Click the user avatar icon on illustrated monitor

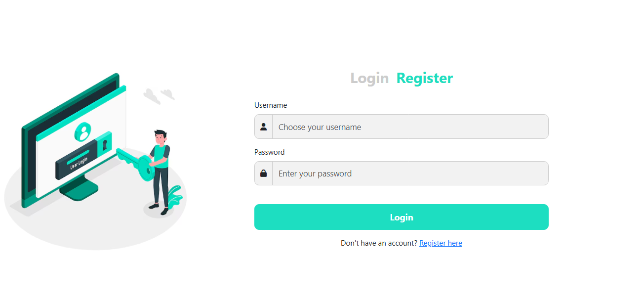(x=83, y=132)
